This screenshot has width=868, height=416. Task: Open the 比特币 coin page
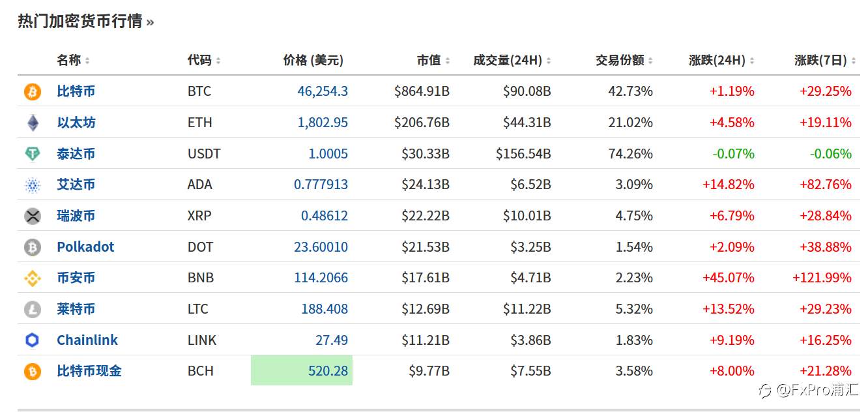click(76, 91)
